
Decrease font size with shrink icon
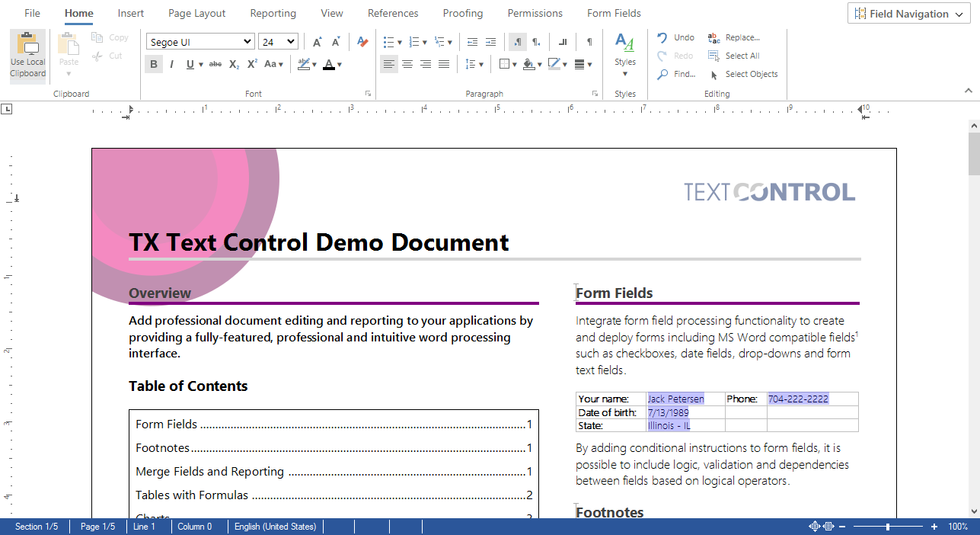tap(336, 42)
